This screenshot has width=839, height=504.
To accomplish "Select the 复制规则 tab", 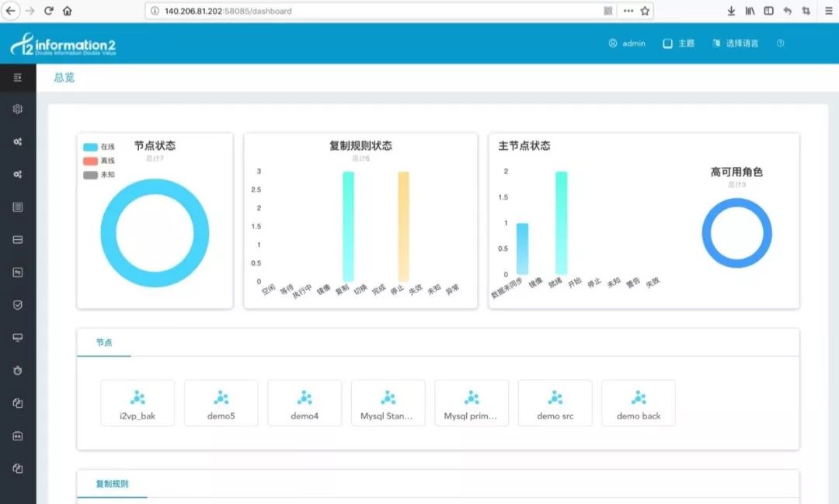I will [112, 484].
